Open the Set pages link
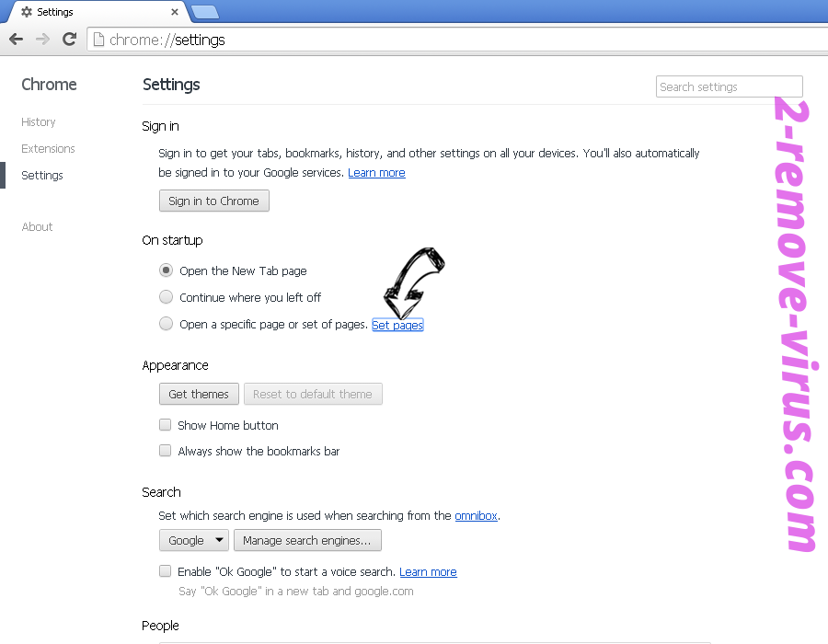 pyautogui.click(x=397, y=325)
